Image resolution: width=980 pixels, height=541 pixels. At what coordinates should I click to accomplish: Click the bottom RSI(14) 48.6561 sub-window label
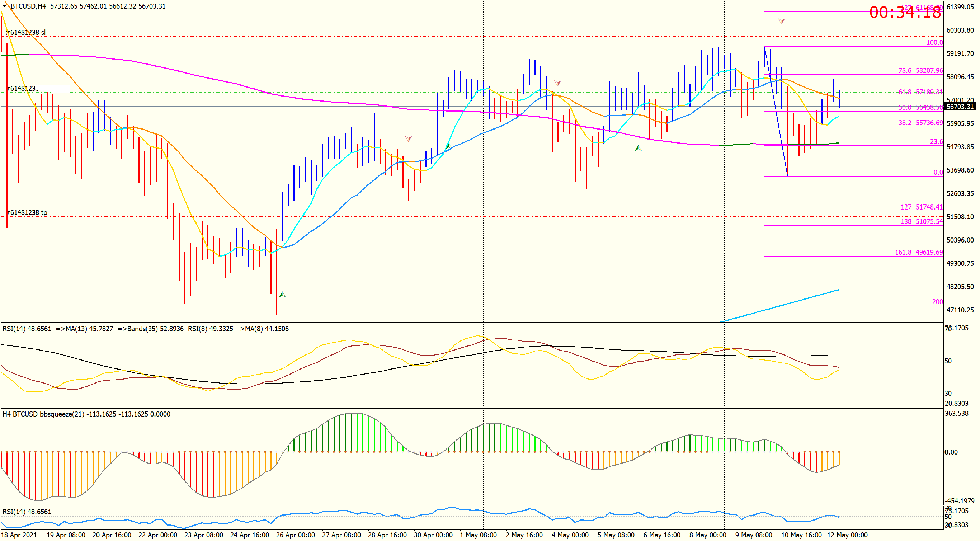(27, 511)
